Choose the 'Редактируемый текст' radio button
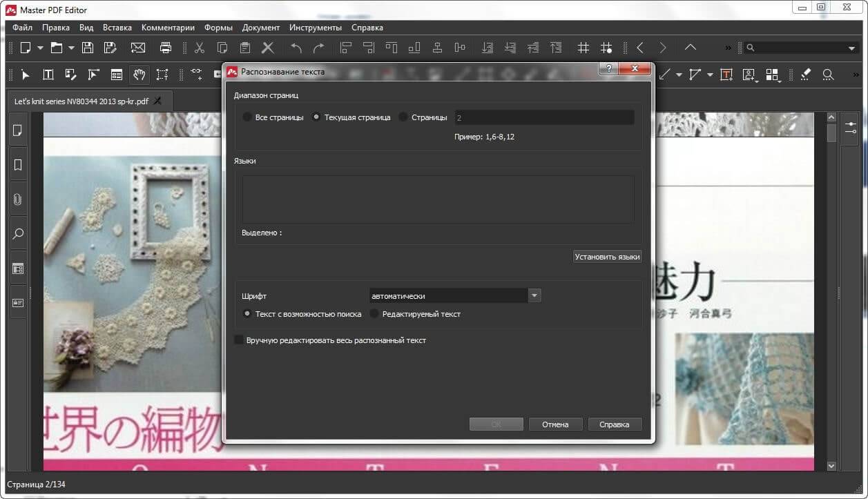868x499 pixels. pos(375,314)
